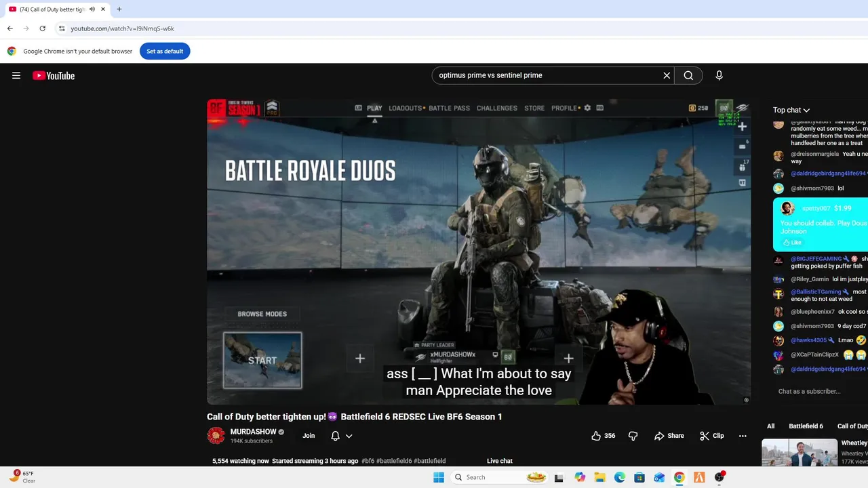The height and width of the screenshot is (488, 868).
Task: Expand the Top chat dropdown
Action: pyautogui.click(x=791, y=110)
